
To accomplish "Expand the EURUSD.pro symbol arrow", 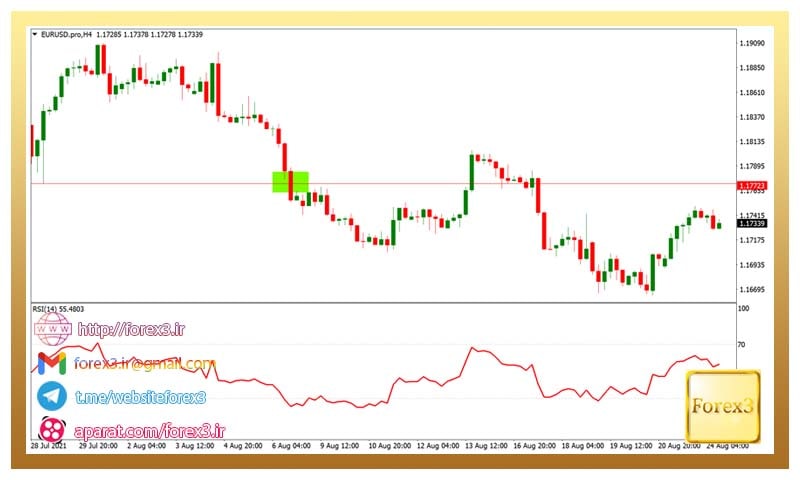I will [36, 35].
